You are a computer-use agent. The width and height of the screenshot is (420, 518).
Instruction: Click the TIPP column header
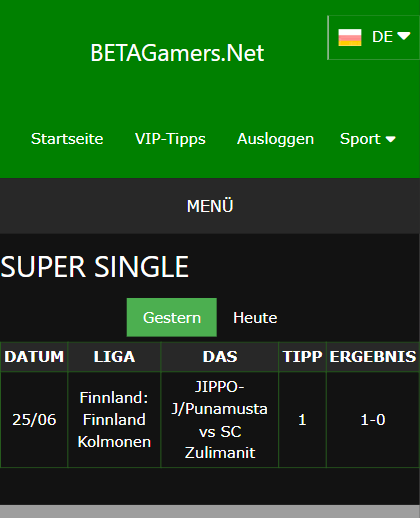coord(302,357)
